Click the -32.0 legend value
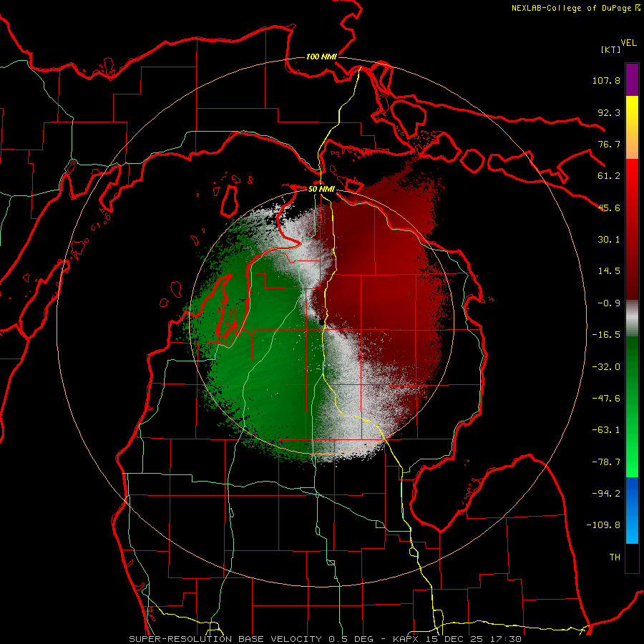This screenshot has width=644, height=644. coord(606,367)
